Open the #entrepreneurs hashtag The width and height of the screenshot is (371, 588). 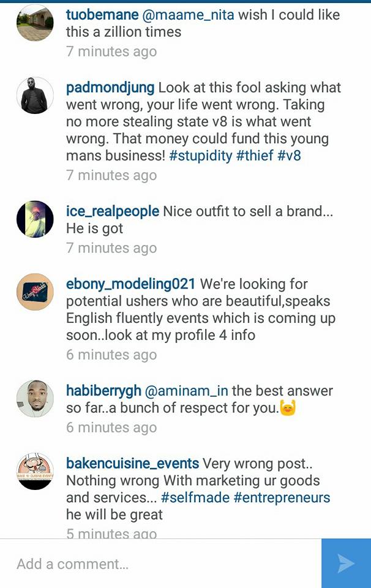point(282,497)
